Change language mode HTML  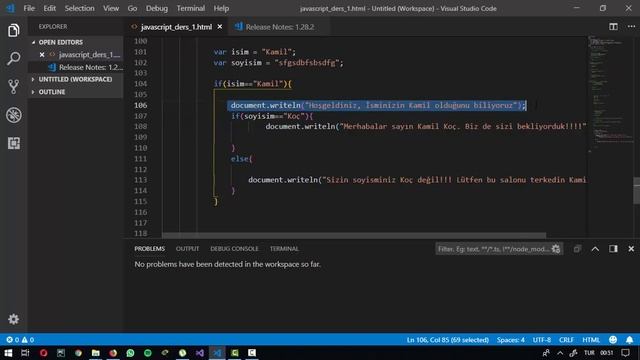(591, 340)
